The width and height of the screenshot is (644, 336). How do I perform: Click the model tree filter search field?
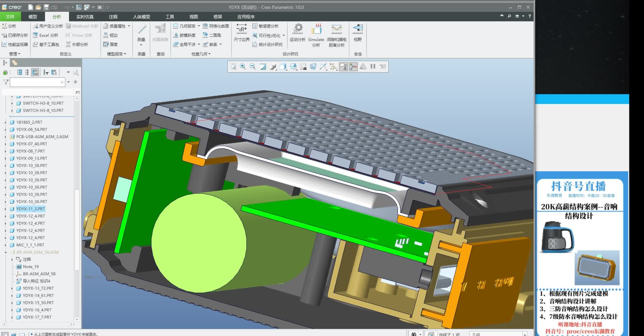coord(35,82)
